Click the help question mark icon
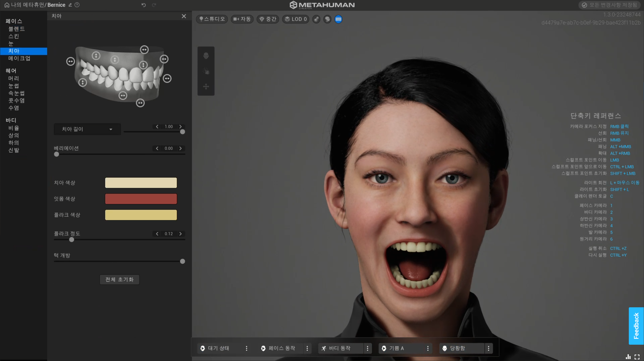This screenshot has height=361, width=644. (x=77, y=5)
